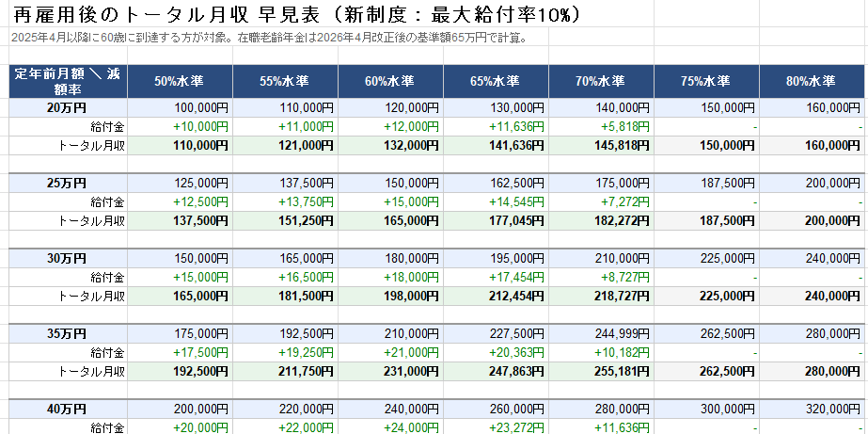Select the '320,000円' salary cell
Screen dimensions: 868x434
click(812, 410)
